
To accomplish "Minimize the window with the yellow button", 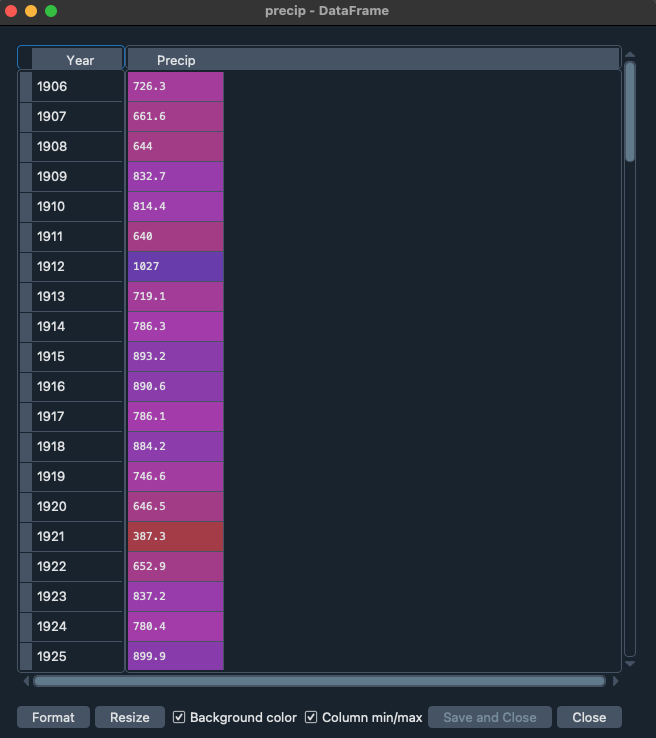I will [31, 11].
